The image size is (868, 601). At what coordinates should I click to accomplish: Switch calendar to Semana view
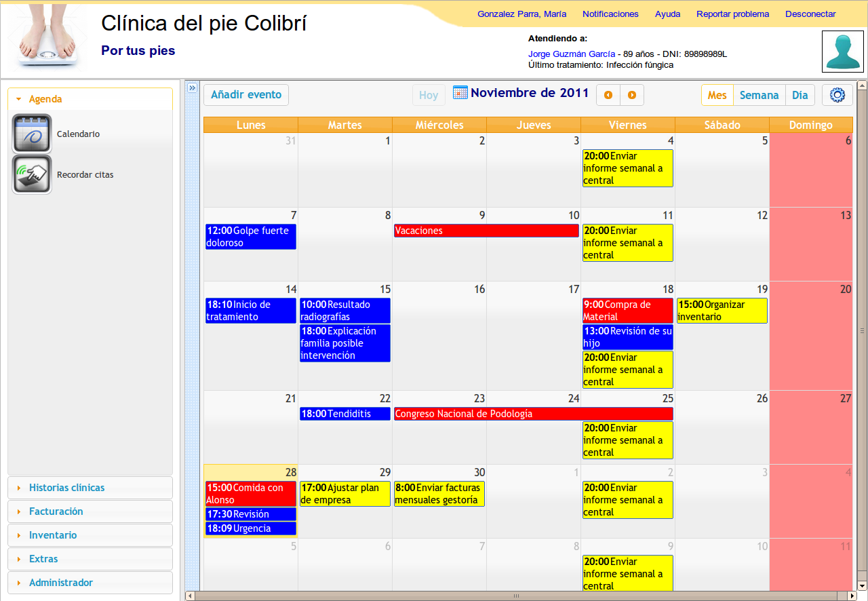[759, 95]
